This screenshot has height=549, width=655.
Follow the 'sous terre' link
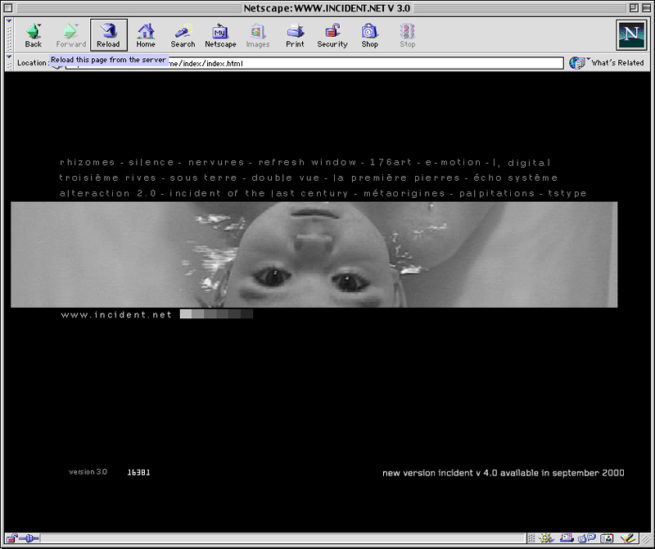[x=198, y=178]
